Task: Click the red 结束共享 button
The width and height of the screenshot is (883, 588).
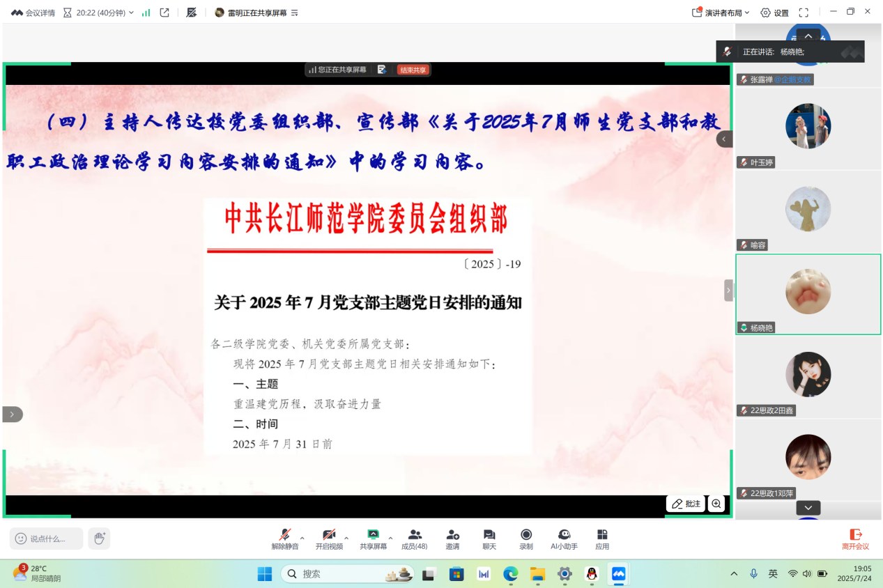Action: click(x=413, y=70)
